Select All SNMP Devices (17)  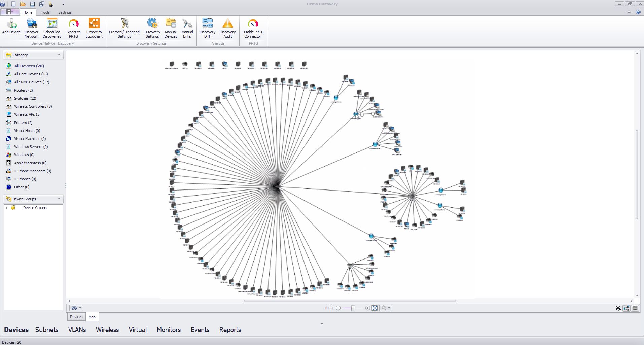tap(32, 82)
